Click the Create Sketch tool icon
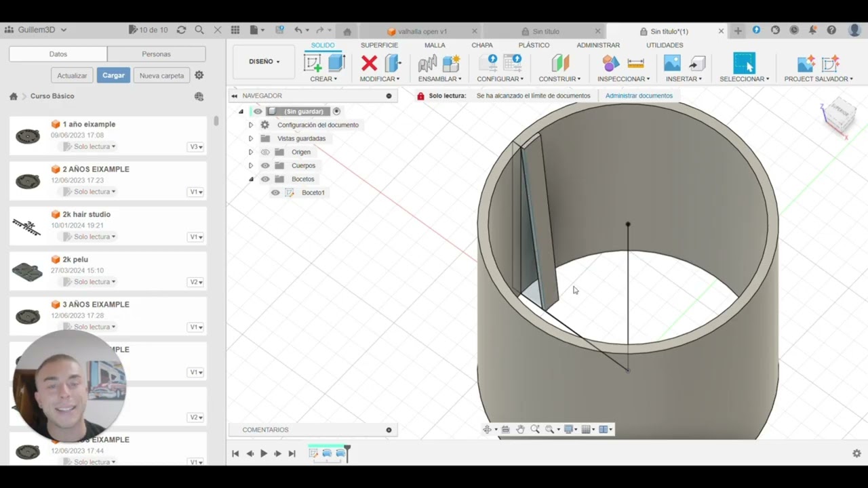868x488 pixels. pos(313,63)
